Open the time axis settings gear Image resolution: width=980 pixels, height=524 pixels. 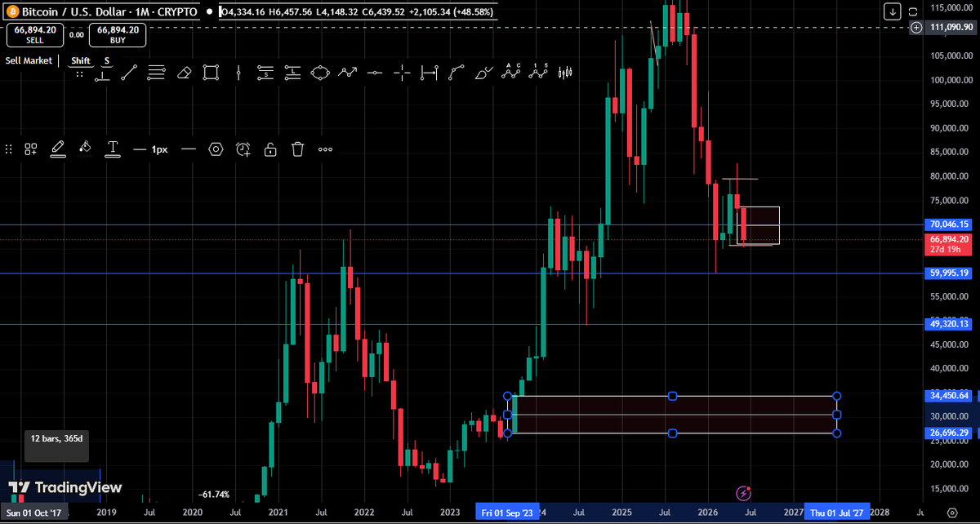951,513
